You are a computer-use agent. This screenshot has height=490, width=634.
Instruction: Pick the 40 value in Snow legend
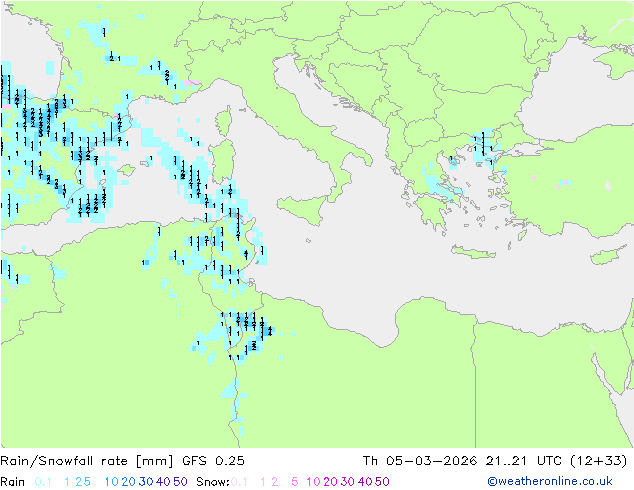(365, 482)
